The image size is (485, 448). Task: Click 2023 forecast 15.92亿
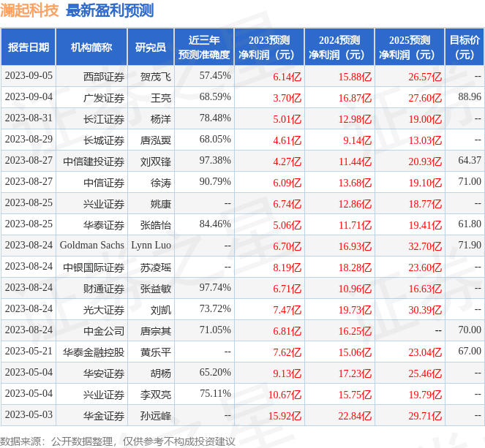285,416
